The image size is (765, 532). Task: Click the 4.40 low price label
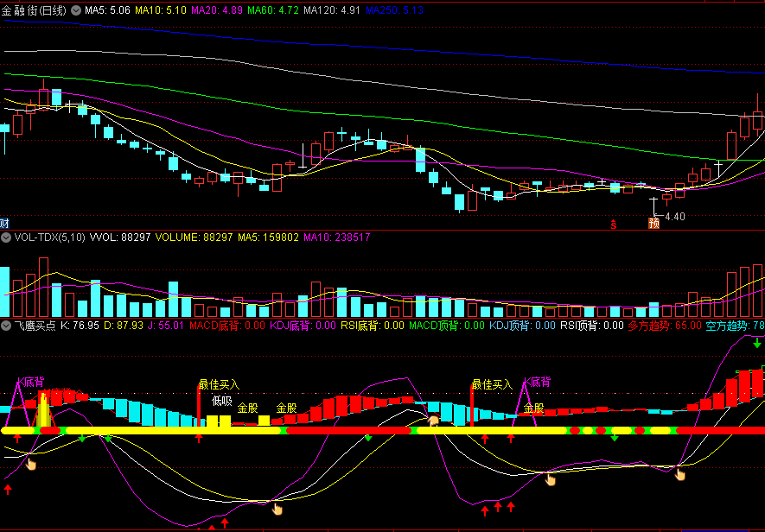click(x=675, y=217)
